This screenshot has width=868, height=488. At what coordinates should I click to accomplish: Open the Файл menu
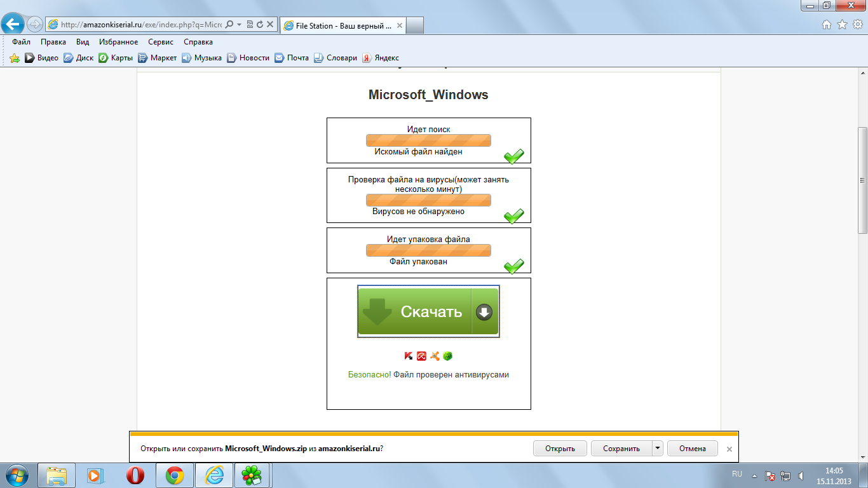tap(21, 42)
